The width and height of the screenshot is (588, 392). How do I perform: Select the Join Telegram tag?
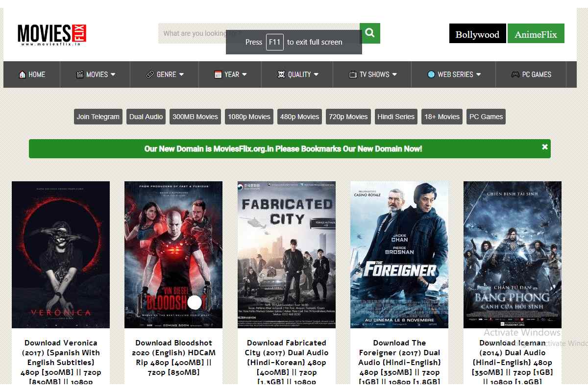98,117
